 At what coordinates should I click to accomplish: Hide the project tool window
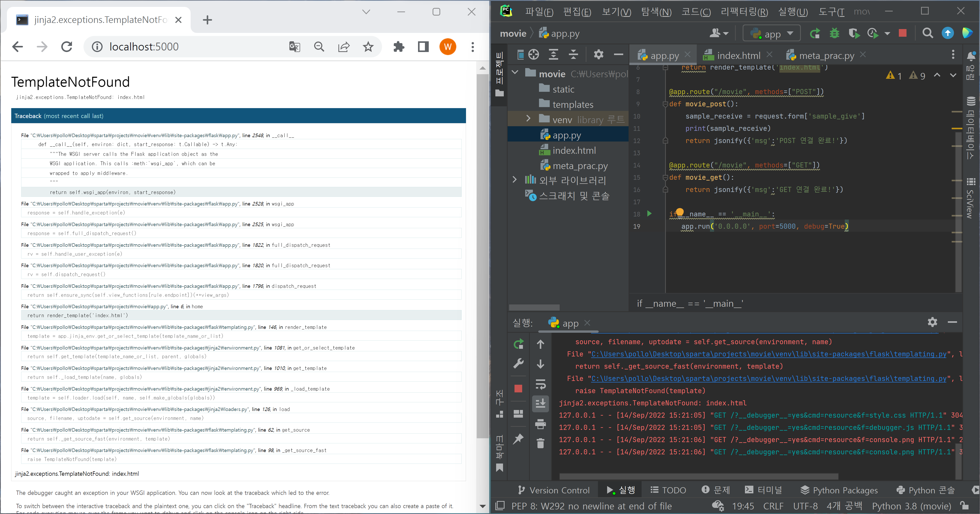pyautogui.click(x=618, y=55)
